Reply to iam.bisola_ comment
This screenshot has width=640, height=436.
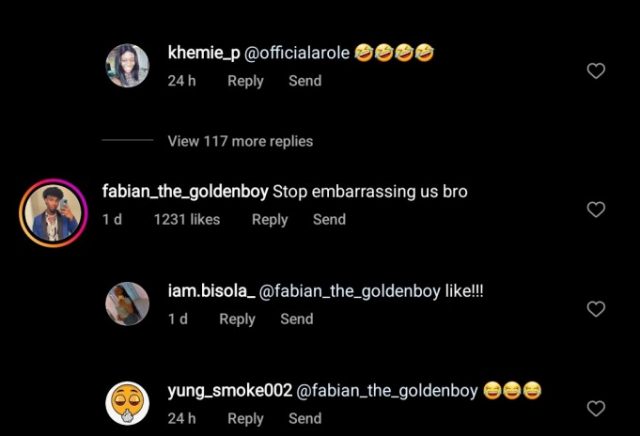[237, 319]
